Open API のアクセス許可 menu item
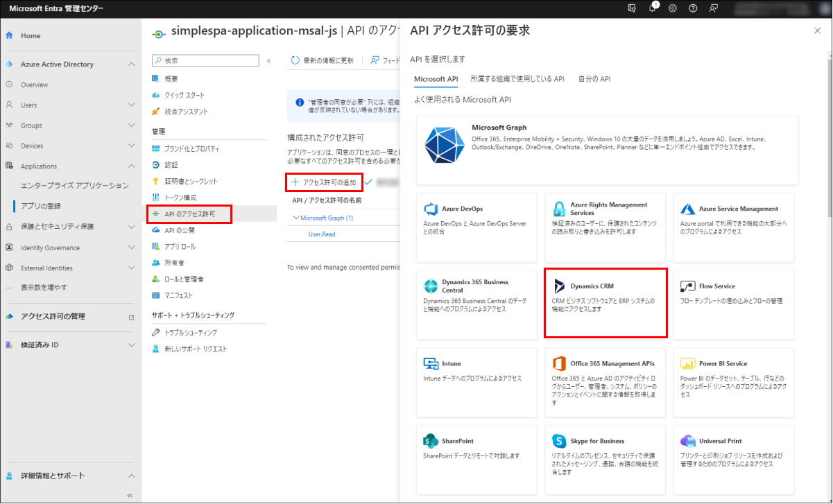The width and height of the screenshot is (833, 504). pos(189,214)
